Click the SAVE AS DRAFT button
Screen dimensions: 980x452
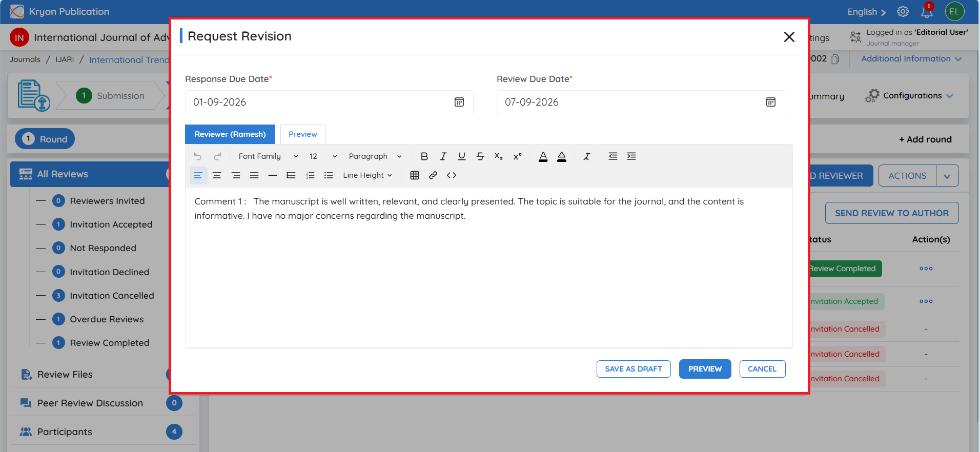click(634, 369)
